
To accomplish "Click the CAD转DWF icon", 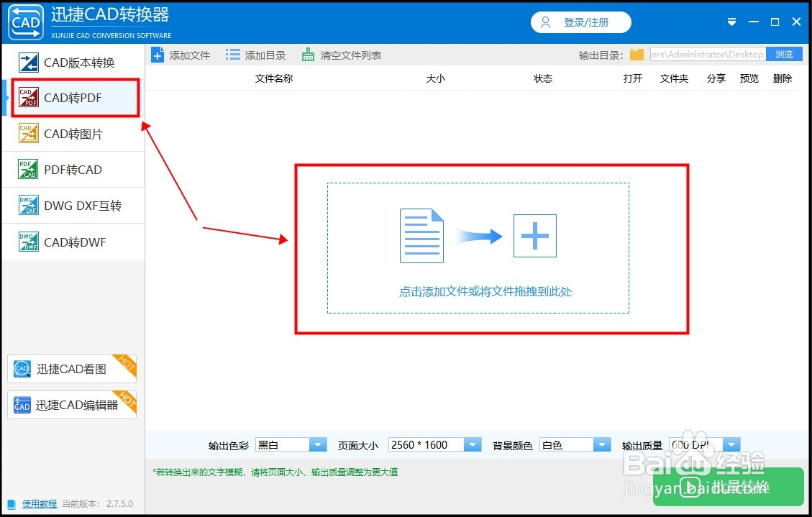I will (29, 242).
